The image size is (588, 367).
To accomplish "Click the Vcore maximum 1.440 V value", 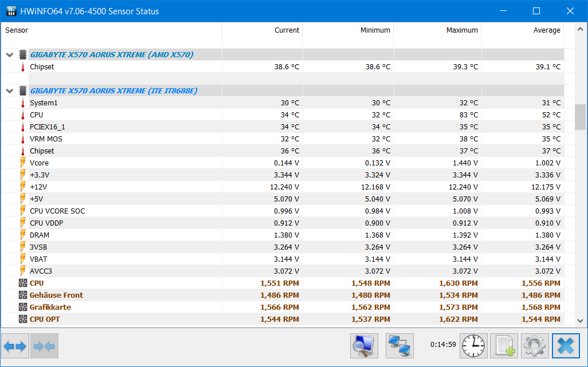I will click(x=465, y=163).
